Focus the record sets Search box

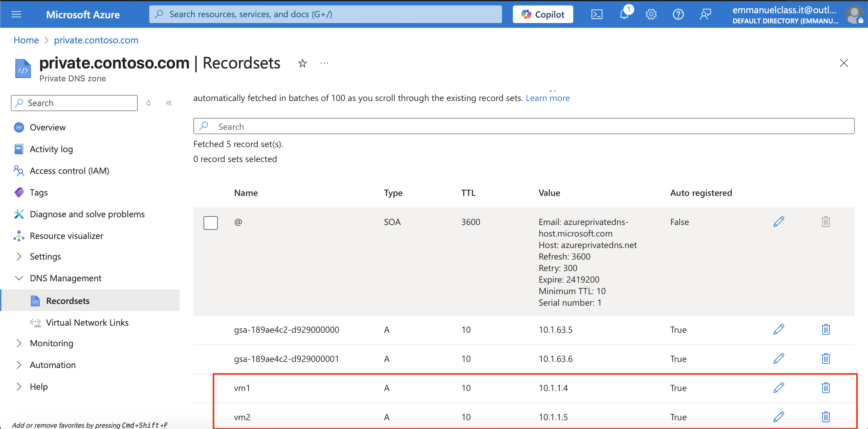pos(524,126)
